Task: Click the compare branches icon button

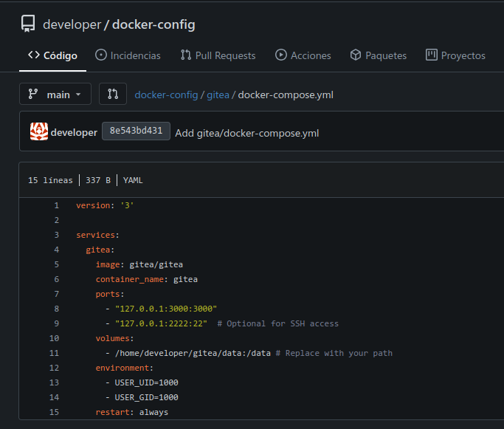Action: point(113,95)
